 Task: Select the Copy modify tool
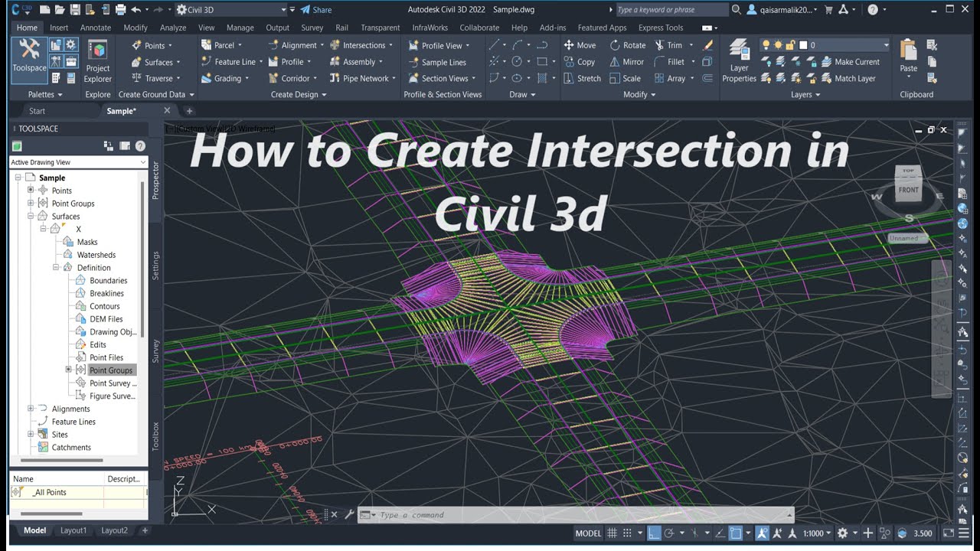(x=580, y=62)
